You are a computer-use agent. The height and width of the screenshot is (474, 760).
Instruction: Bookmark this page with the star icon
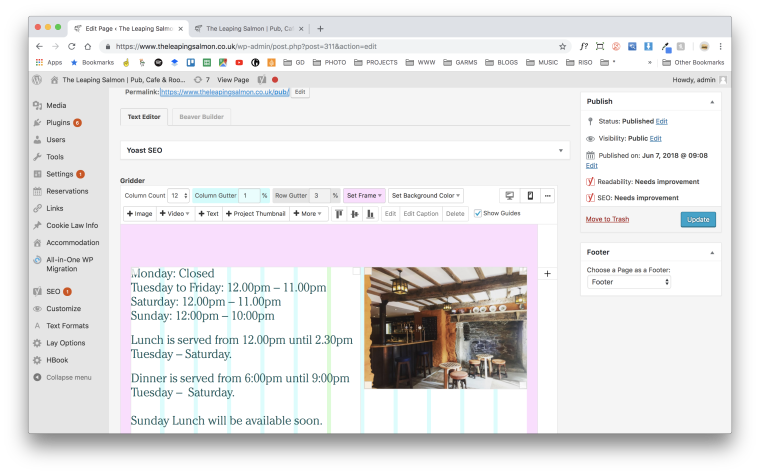pyautogui.click(x=562, y=46)
